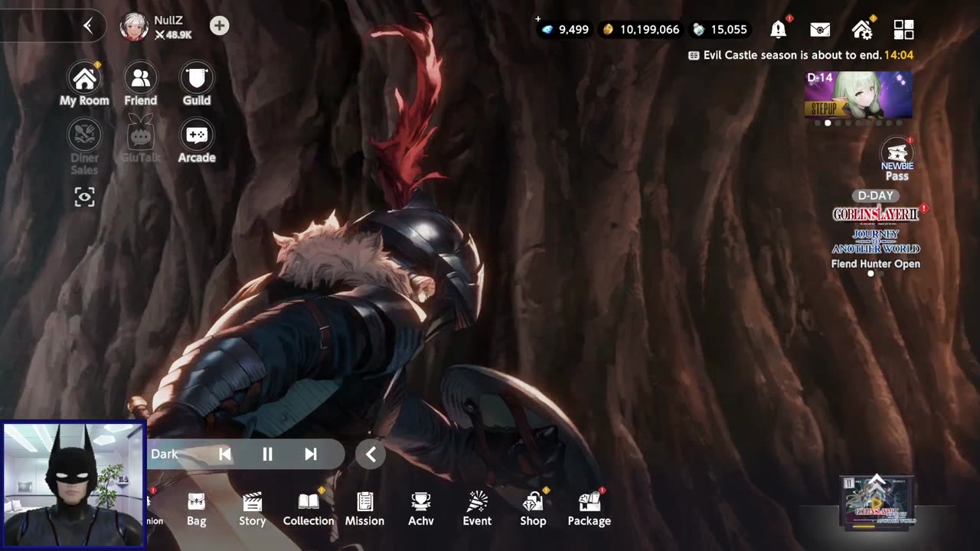This screenshot has width=980, height=551.
Task: Click the gold amount 10,199,066
Action: coord(649,29)
